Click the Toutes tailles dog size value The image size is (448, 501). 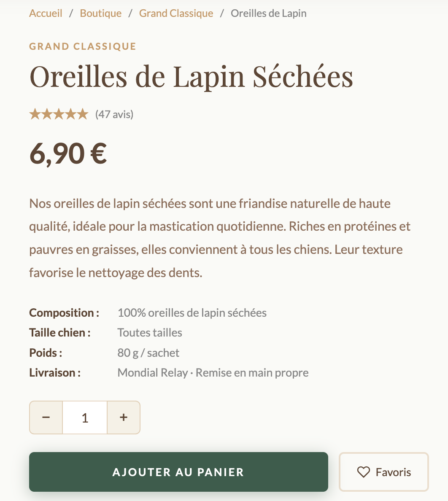pyautogui.click(x=150, y=333)
